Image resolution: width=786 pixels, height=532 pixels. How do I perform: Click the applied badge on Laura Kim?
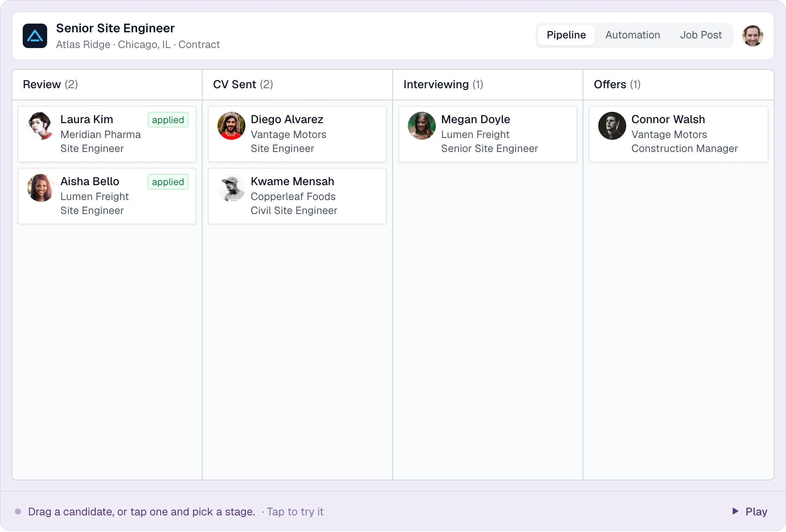click(168, 120)
